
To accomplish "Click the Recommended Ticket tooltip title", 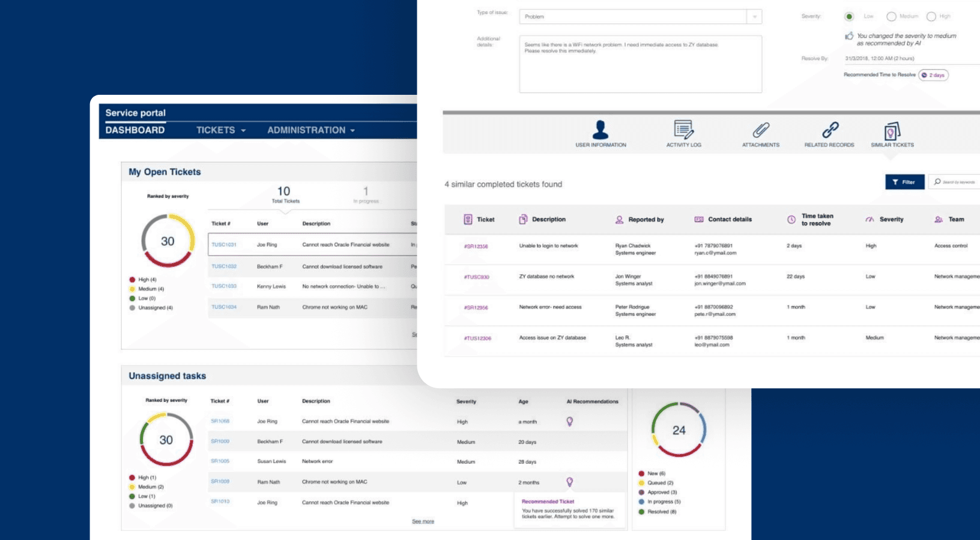I will pyautogui.click(x=548, y=502).
